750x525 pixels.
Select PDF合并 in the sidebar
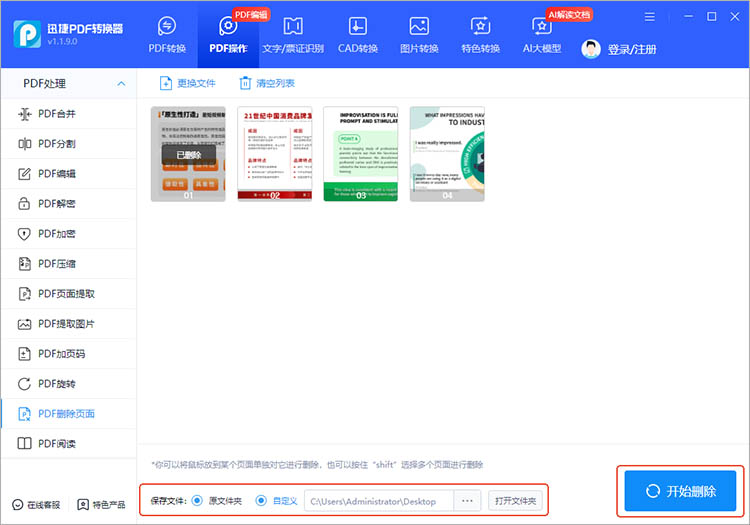point(68,114)
